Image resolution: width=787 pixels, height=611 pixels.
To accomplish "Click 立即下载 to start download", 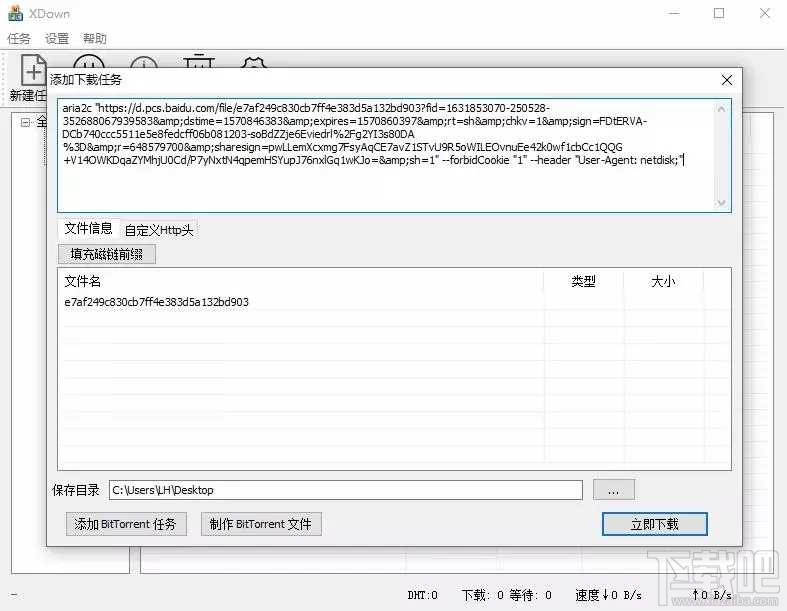I will point(654,524).
